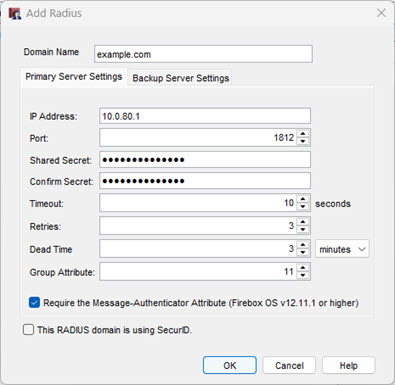
Task: Edit the Domain Name field
Action: pos(203,54)
